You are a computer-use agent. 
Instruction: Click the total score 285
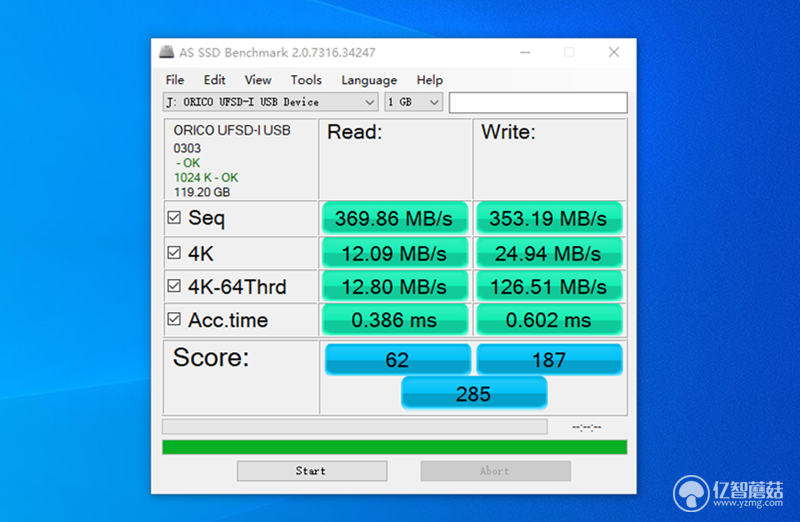pyautogui.click(x=474, y=394)
